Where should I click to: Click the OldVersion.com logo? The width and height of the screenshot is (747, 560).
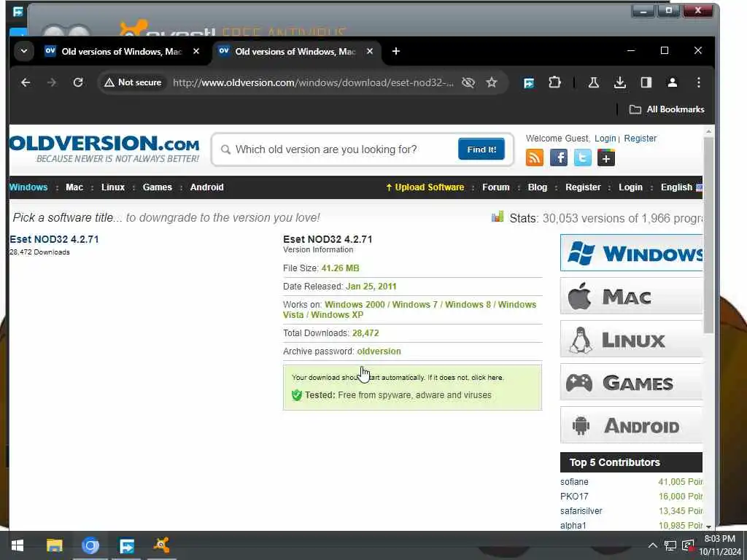coord(104,149)
